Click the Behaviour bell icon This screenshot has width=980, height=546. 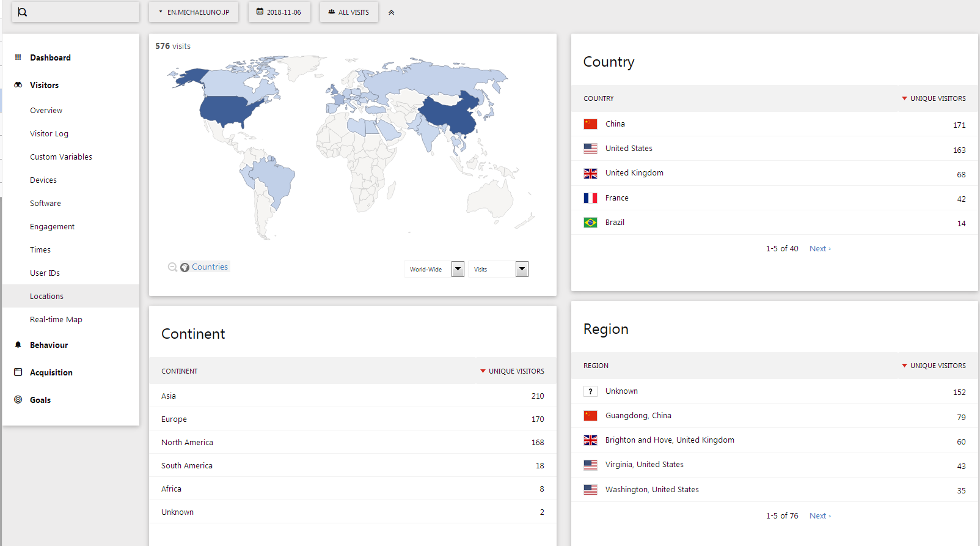pyautogui.click(x=18, y=345)
